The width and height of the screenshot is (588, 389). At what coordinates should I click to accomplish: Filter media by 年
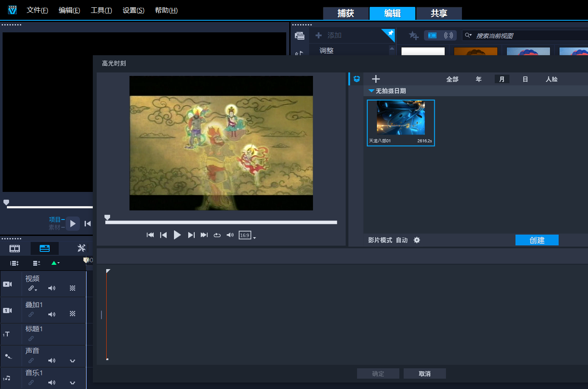478,79
